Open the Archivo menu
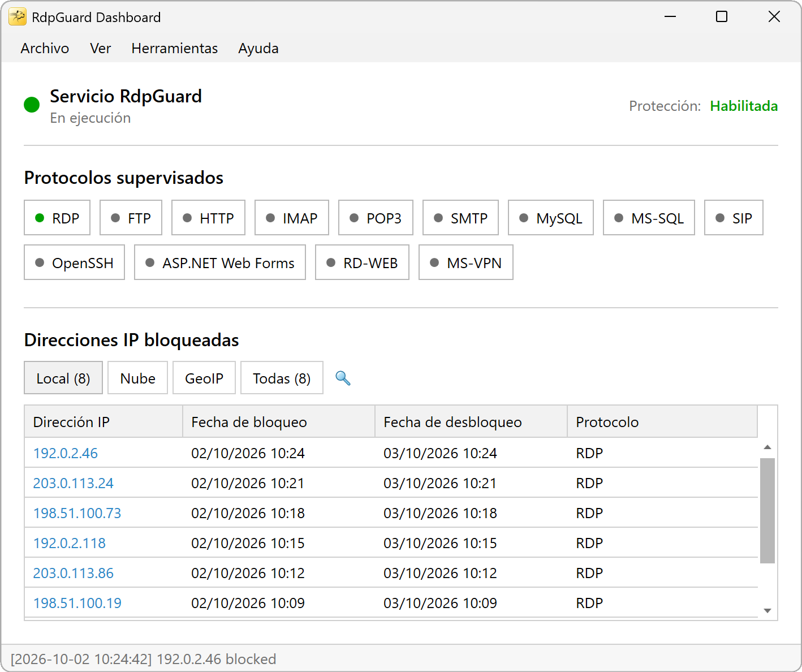 (x=45, y=49)
